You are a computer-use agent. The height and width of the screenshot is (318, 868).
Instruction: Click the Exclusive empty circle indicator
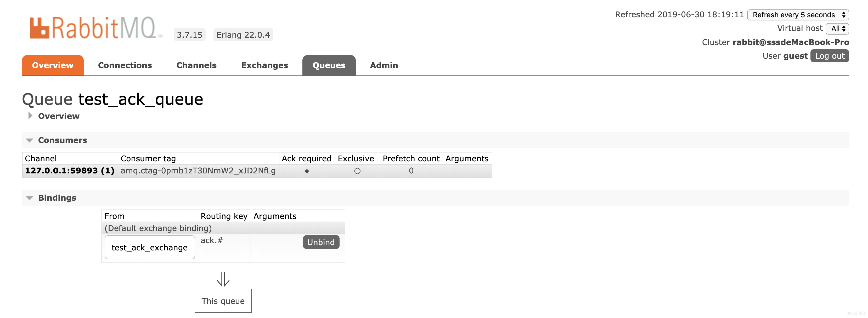pos(357,171)
